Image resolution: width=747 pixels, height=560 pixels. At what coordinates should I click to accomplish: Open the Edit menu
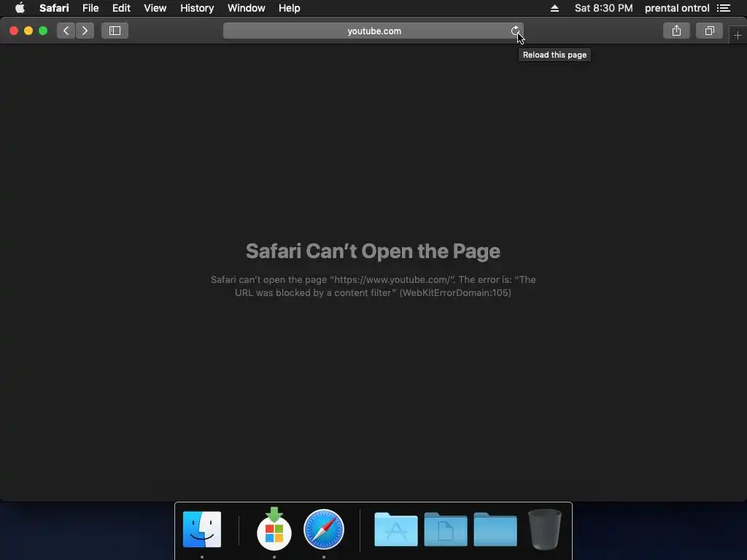[121, 8]
